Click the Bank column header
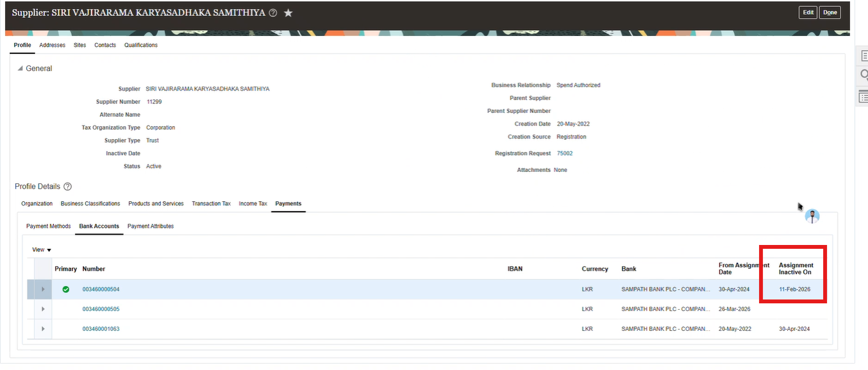The image size is (868, 370). point(629,269)
